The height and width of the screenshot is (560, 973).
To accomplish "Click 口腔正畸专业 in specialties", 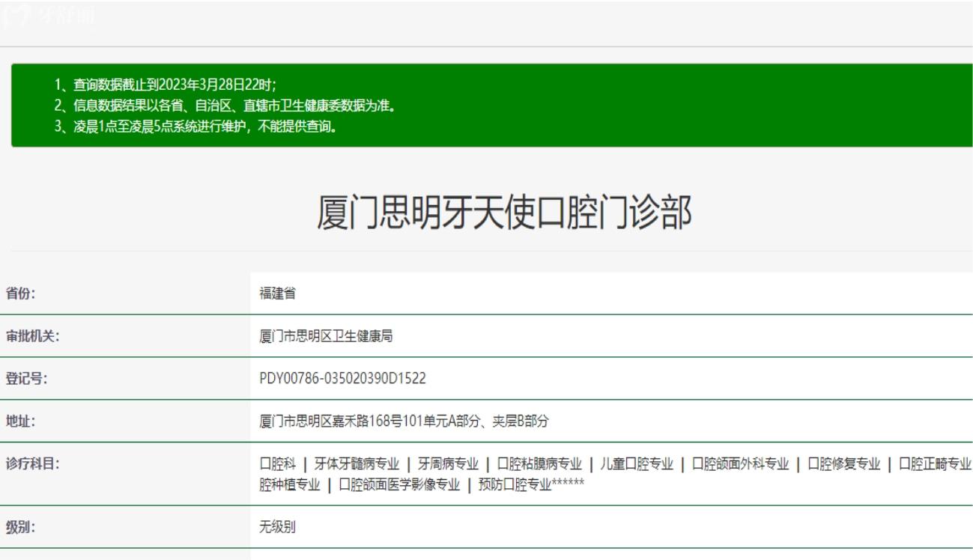I will (x=935, y=464).
